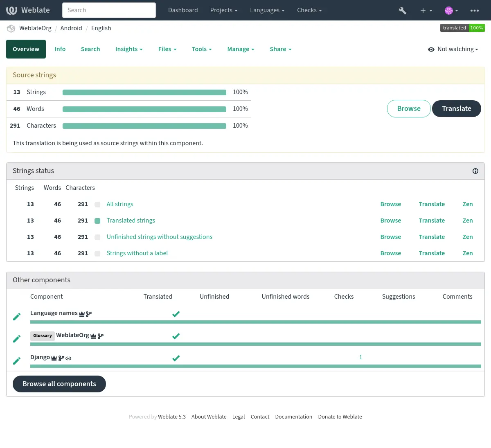Image resolution: width=491 pixels, height=448 pixels.
Task: Go to Dashboard
Action: [x=183, y=10]
